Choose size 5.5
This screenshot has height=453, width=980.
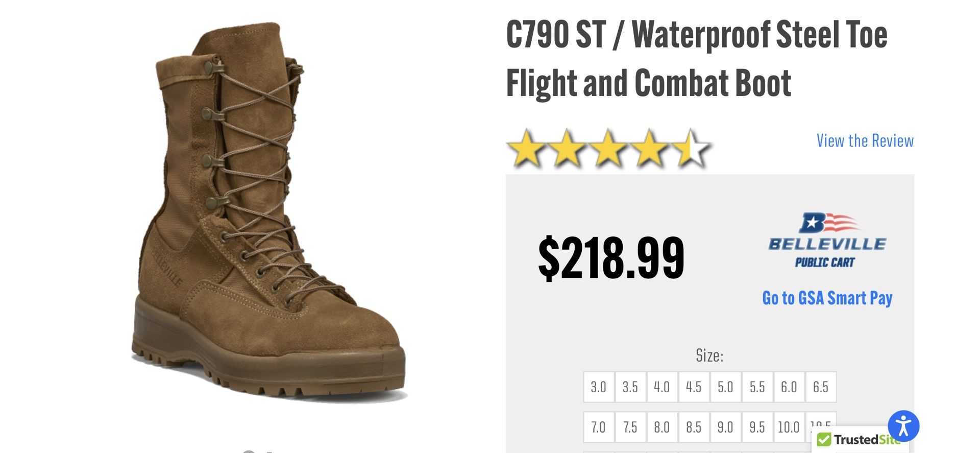click(757, 387)
